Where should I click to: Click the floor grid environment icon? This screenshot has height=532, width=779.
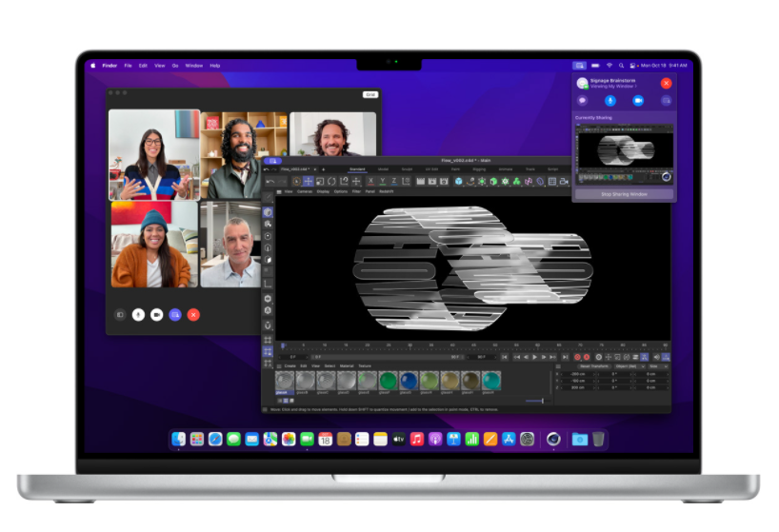click(x=552, y=182)
